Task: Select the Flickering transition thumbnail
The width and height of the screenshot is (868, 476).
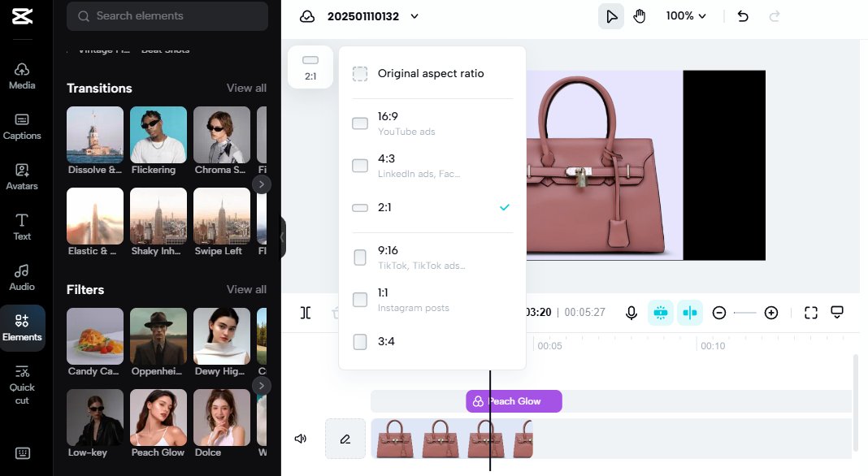Action: (158, 135)
